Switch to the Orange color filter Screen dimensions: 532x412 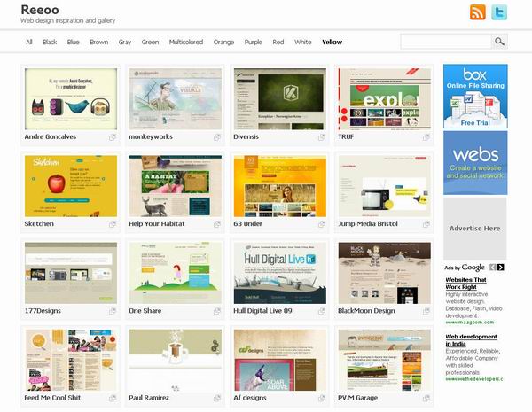[223, 42]
